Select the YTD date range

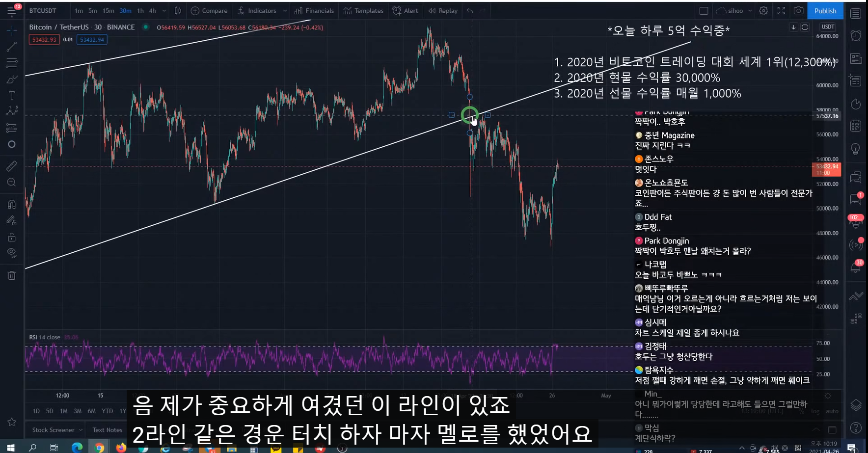pos(107,411)
